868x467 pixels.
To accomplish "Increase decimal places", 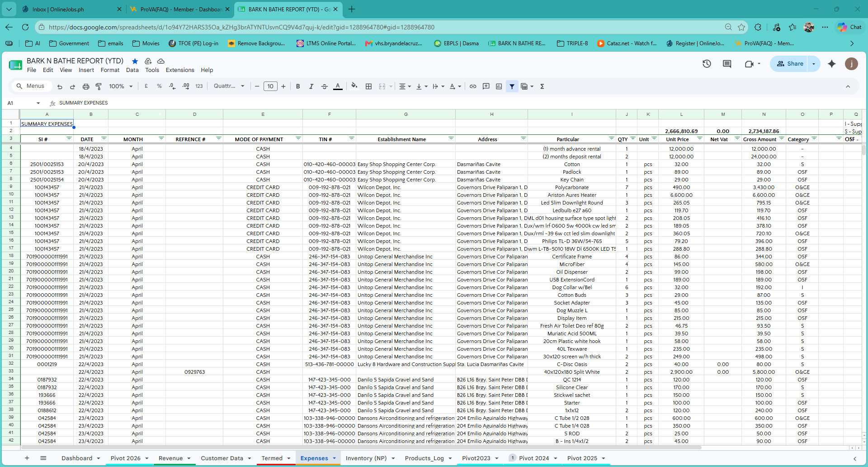I will 186,86.
